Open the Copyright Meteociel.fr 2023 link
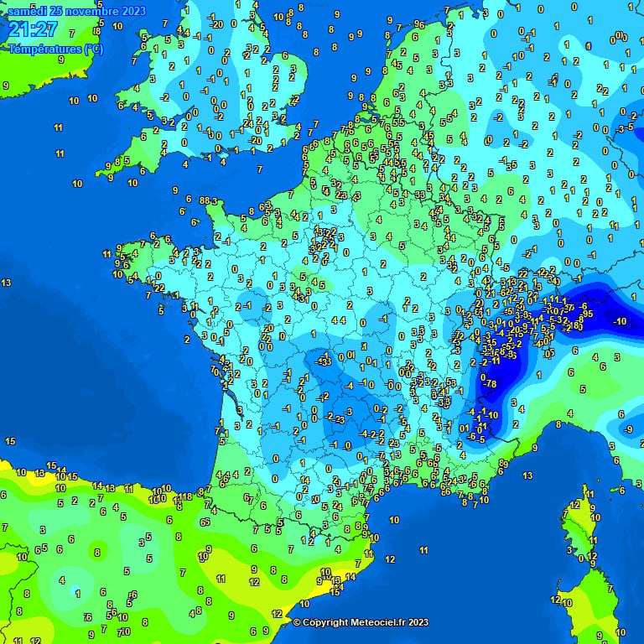The height and width of the screenshot is (644, 644). 361,622
